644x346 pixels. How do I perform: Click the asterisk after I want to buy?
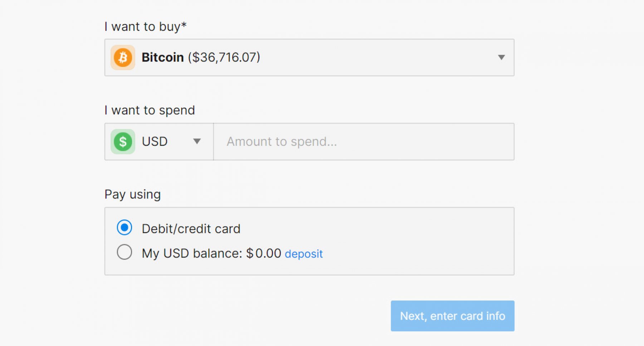click(184, 25)
